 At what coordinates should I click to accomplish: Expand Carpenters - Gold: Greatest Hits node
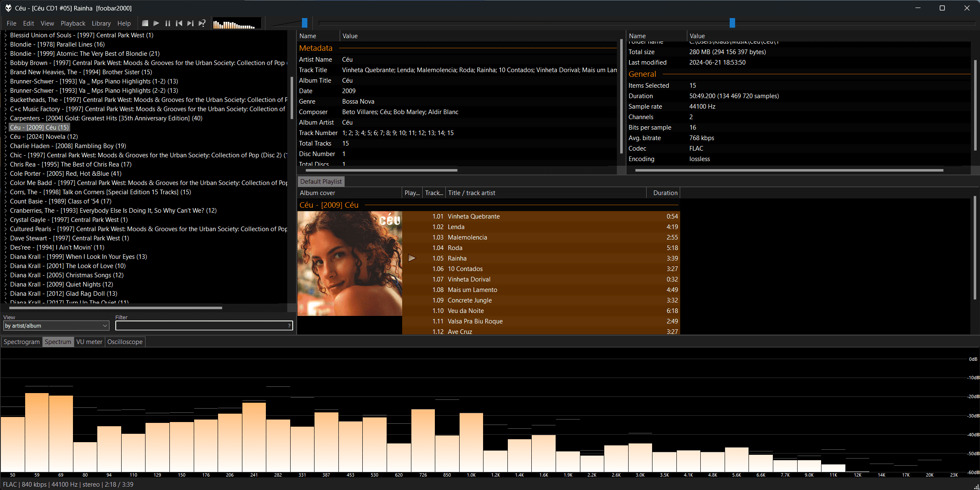(x=5, y=118)
